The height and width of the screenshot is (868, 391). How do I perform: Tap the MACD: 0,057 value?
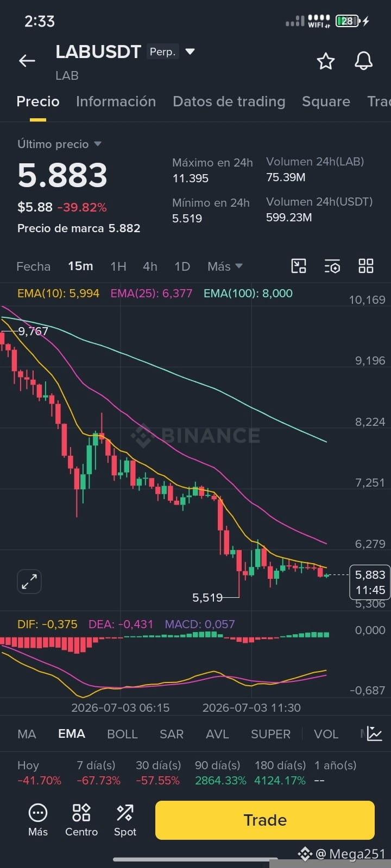click(199, 624)
